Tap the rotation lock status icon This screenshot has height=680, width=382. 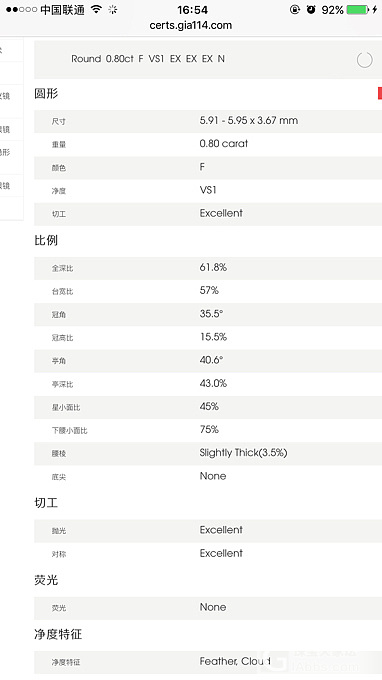tap(295, 10)
